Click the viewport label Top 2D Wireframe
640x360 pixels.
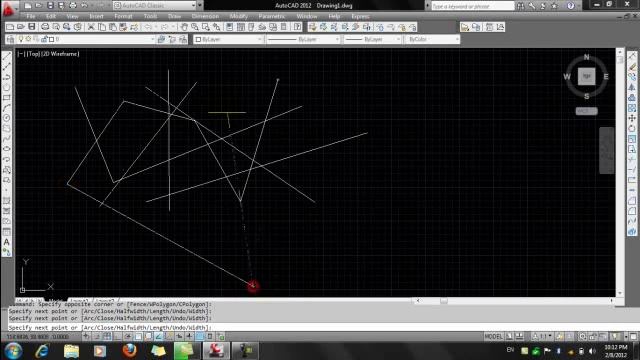pos(48,53)
